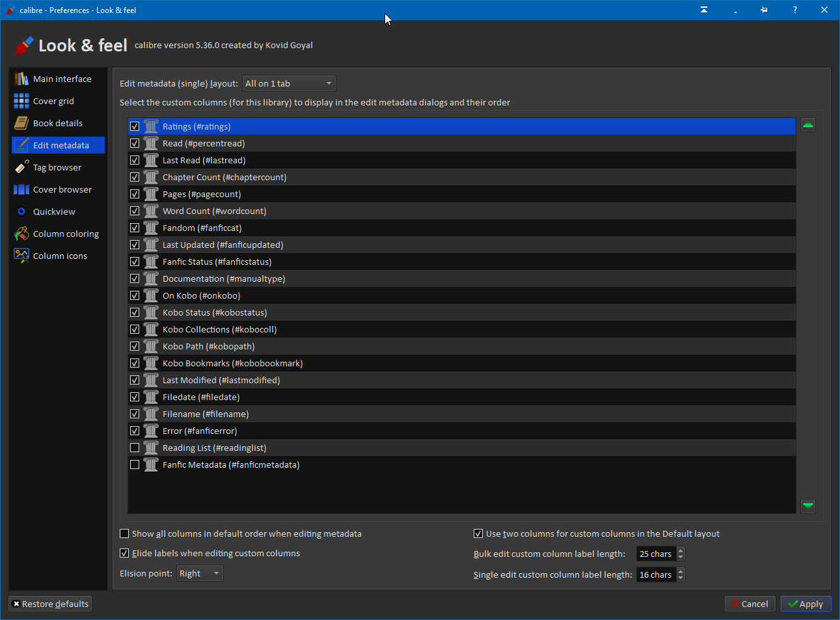Click the column icon beside Documentation (#manualtype)

pyautogui.click(x=151, y=278)
